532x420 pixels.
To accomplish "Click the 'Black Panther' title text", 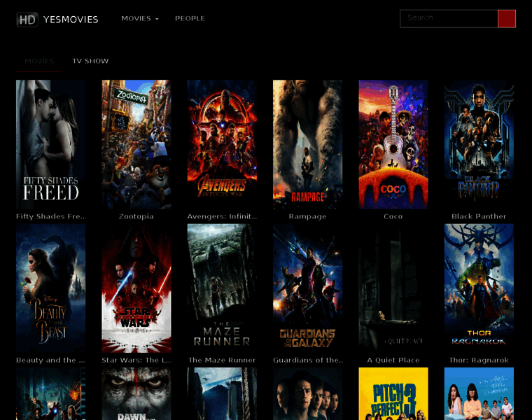I will 479,216.
